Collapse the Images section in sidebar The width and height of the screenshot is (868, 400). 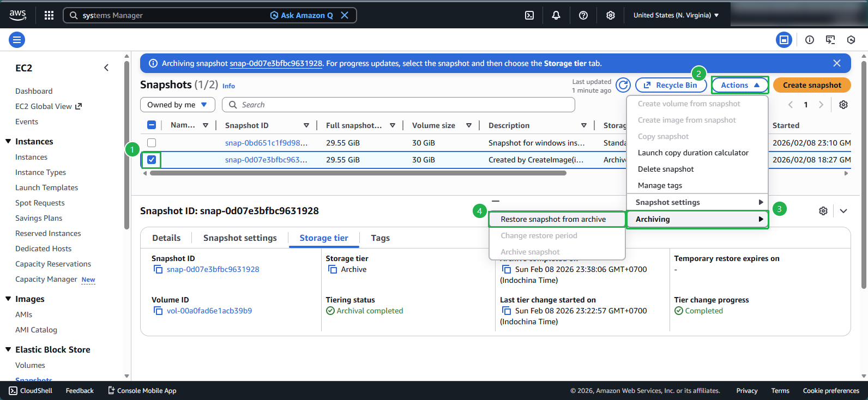(8, 299)
